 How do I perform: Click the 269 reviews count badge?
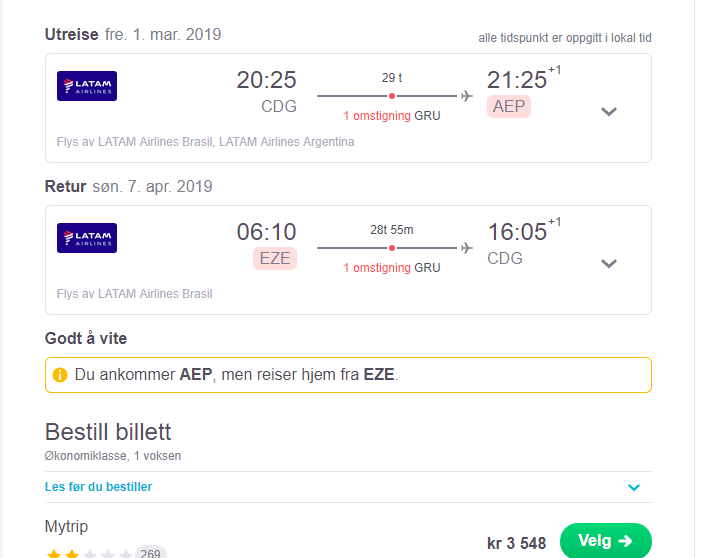150,553
